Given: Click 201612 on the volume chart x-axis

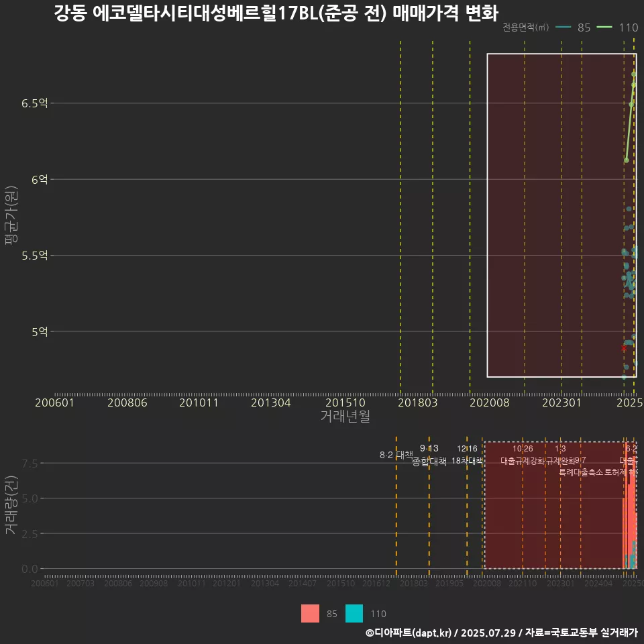Looking at the screenshot, I should point(376,583).
